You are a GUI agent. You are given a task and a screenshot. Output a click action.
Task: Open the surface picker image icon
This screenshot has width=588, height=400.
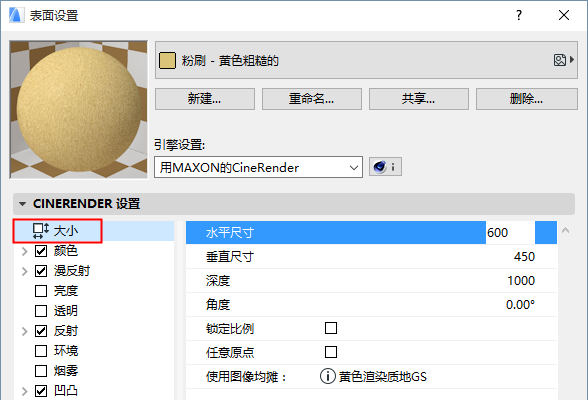point(560,60)
